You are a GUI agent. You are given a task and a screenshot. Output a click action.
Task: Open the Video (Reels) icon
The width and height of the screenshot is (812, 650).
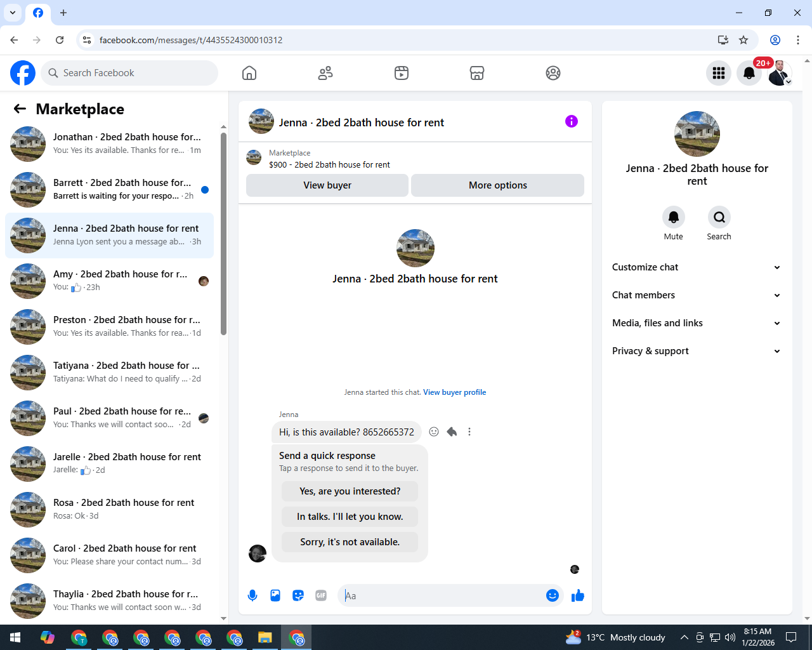click(402, 73)
